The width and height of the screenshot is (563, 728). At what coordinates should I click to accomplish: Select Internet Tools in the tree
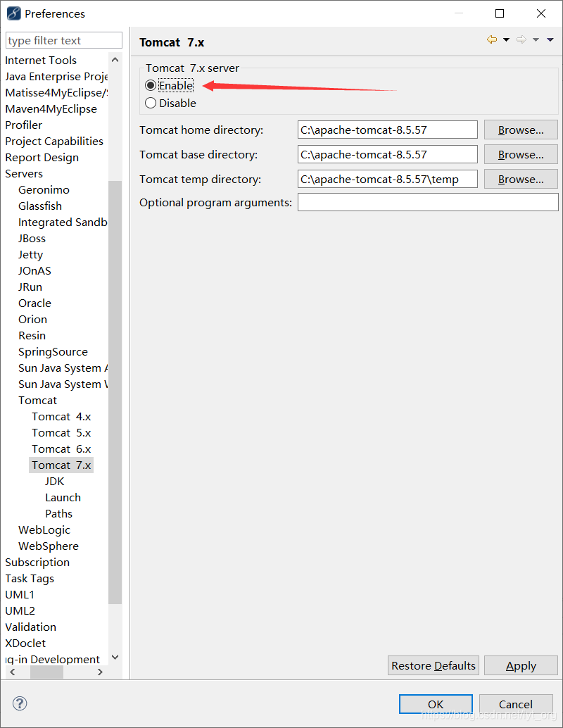[41, 61]
